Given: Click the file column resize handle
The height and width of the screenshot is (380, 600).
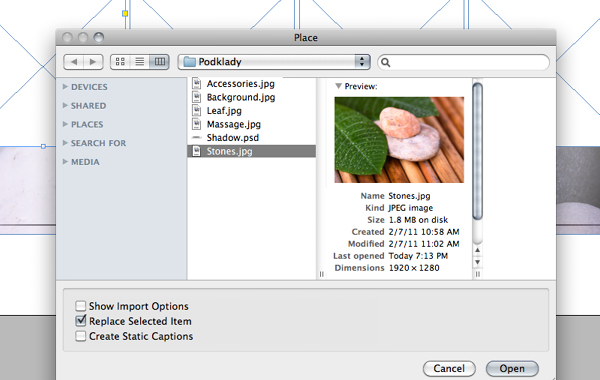Looking at the screenshot, I should pyautogui.click(x=321, y=274).
